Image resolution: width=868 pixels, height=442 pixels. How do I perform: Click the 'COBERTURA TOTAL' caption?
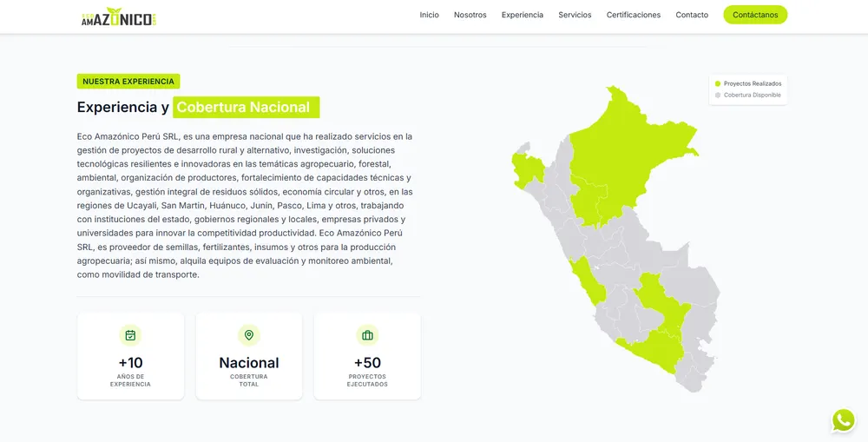(249, 380)
